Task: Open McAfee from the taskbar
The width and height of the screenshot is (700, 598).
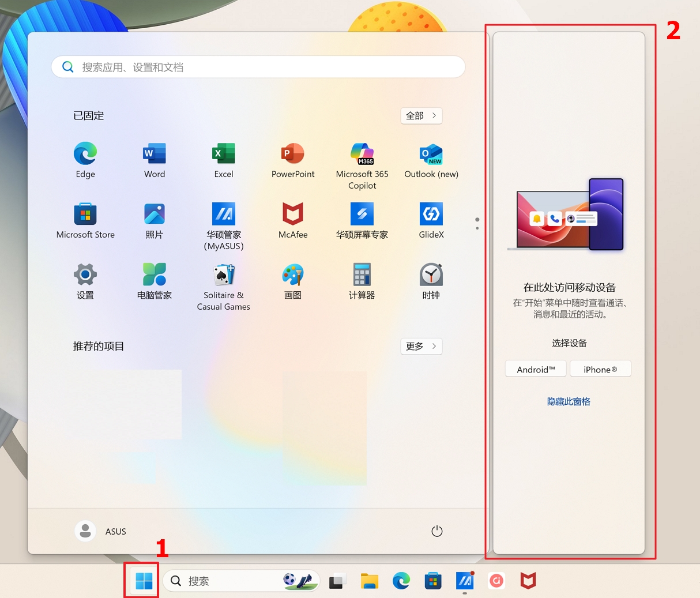Action: pos(528,581)
